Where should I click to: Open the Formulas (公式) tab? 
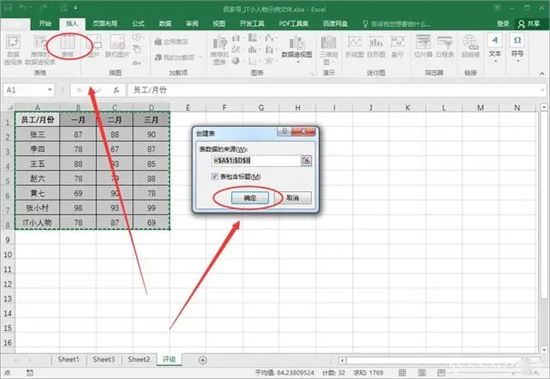click(138, 24)
